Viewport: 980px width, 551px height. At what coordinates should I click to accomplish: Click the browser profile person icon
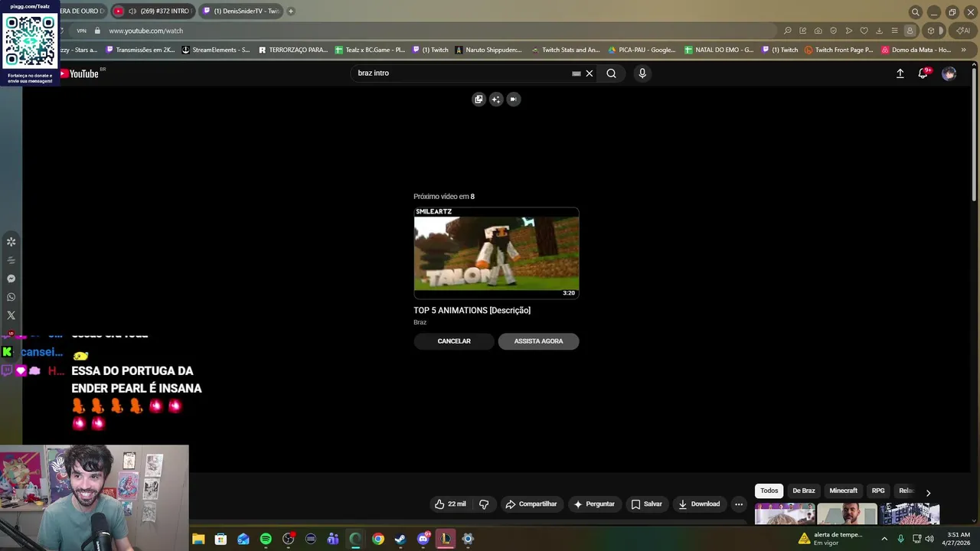910,31
